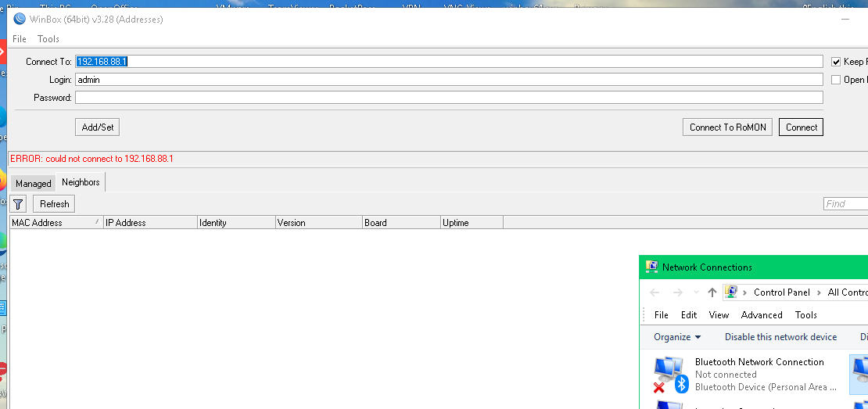Open recent locations chevron near the back arrows
The width and height of the screenshot is (868, 409).
pos(696,292)
